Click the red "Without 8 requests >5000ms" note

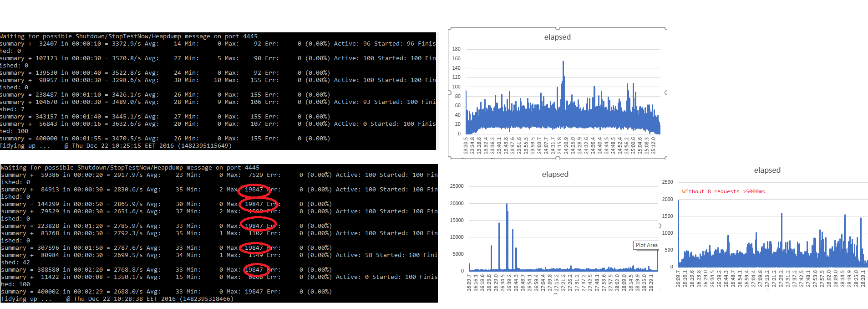[723, 191]
